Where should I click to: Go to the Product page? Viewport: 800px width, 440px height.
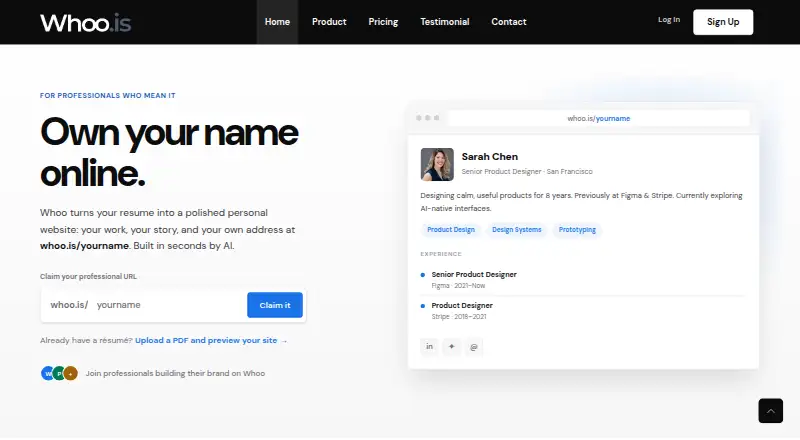329,22
